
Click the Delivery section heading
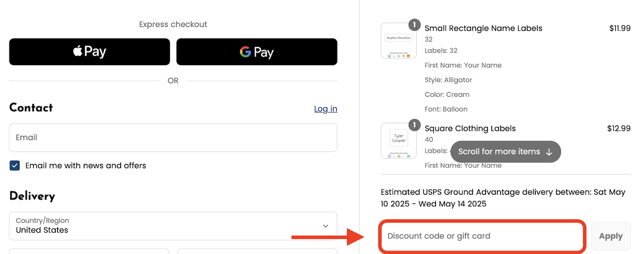tap(32, 197)
